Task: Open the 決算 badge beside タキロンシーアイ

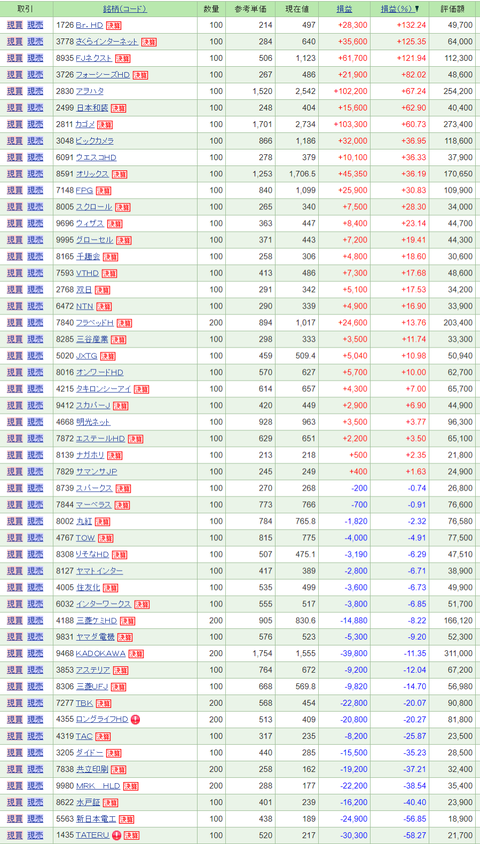Action: pyautogui.click(x=142, y=390)
